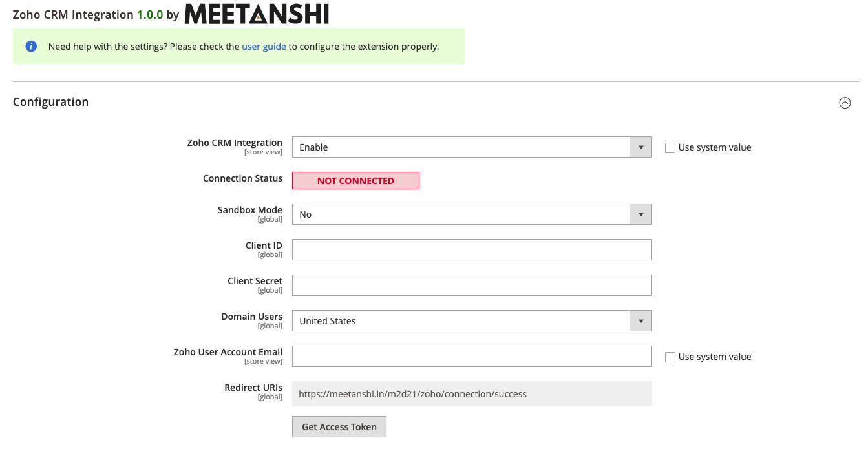Click inside the Client Secret field

472,285
